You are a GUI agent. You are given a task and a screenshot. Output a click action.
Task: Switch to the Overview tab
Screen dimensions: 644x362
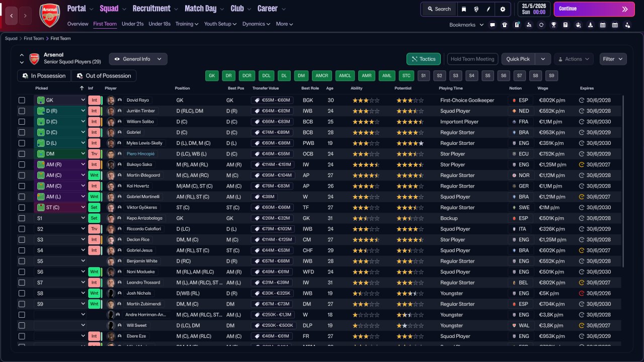[x=78, y=24]
